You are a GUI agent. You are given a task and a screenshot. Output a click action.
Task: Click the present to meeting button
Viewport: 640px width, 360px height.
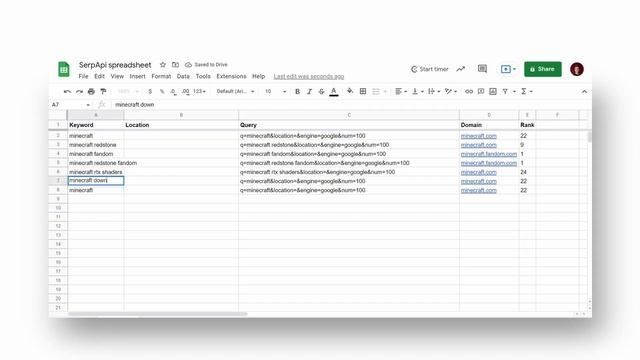[x=508, y=69]
